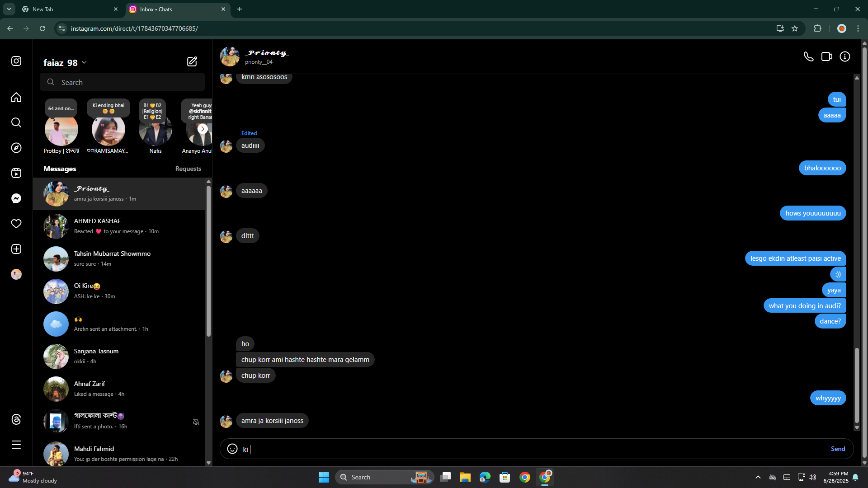Show next notes with arrow button

pyautogui.click(x=203, y=129)
